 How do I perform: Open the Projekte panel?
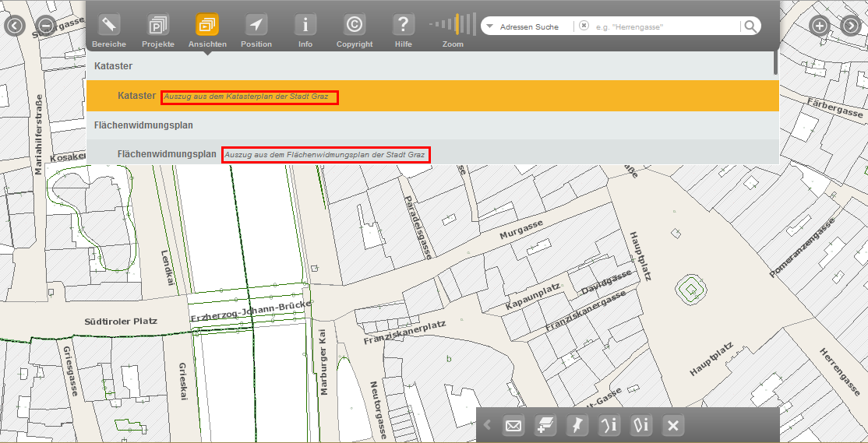coord(157,25)
